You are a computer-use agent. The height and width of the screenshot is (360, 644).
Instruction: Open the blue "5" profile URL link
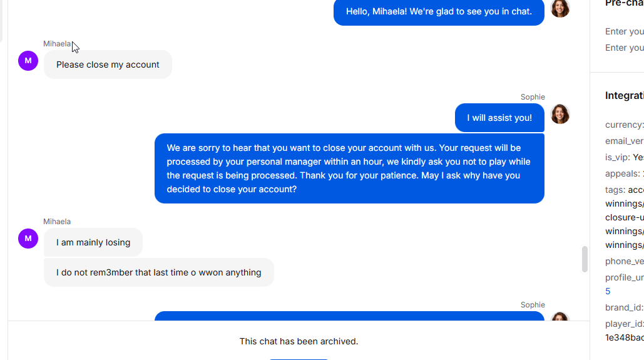(608, 291)
